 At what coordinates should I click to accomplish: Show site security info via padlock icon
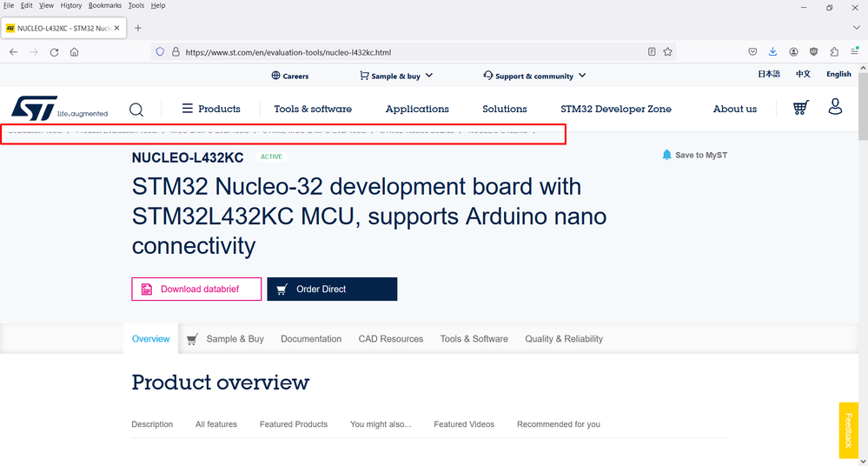pos(176,52)
